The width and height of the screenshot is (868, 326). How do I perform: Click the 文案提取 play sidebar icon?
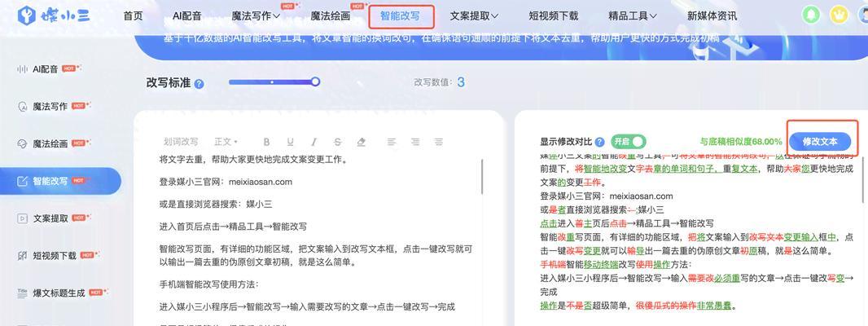click(22, 218)
